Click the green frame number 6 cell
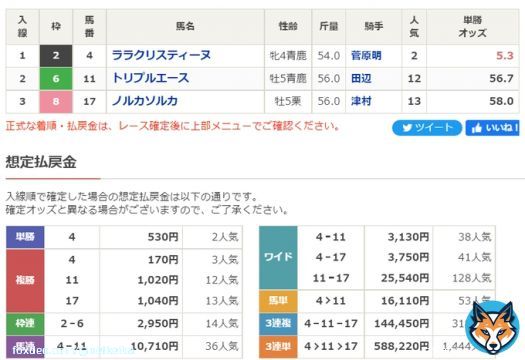The width and height of the screenshot is (525, 360). [x=56, y=78]
